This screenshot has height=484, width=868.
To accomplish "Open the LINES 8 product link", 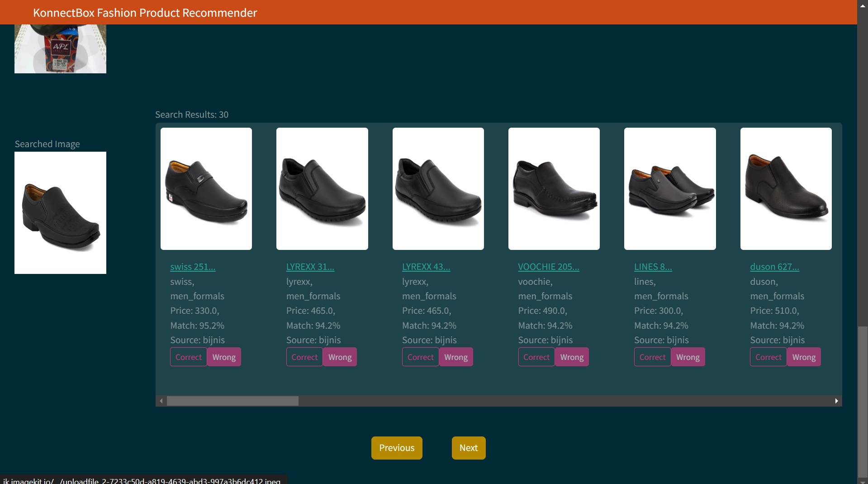I will pyautogui.click(x=653, y=267).
